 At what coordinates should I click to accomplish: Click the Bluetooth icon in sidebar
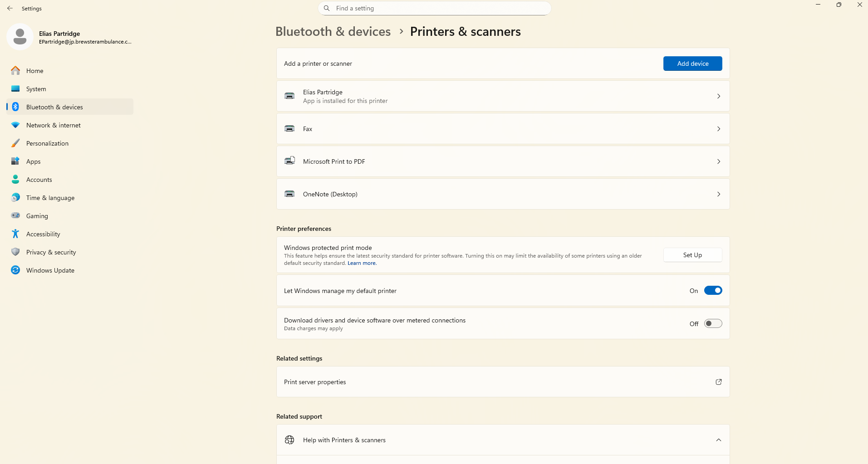click(x=15, y=107)
